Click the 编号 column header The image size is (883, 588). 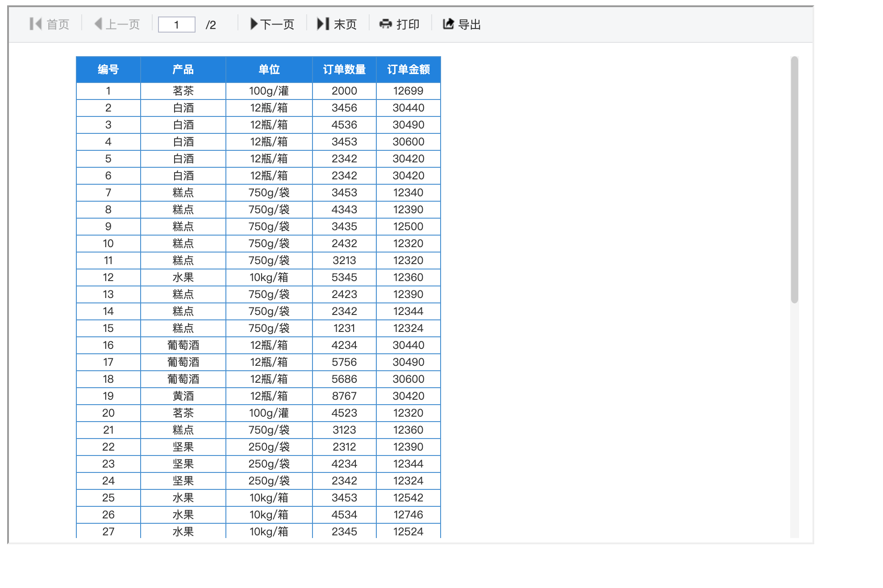click(x=108, y=70)
